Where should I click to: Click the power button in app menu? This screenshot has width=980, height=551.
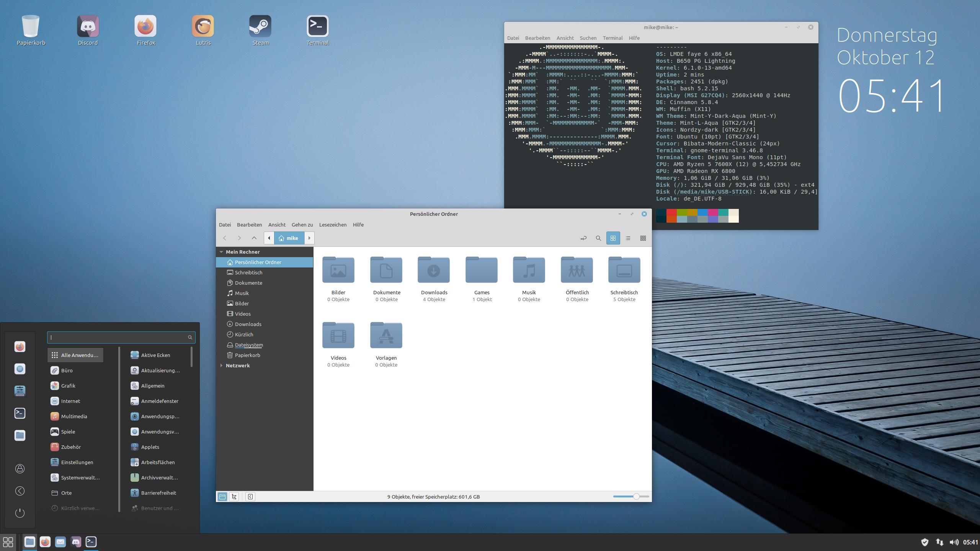tap(20, 513)
